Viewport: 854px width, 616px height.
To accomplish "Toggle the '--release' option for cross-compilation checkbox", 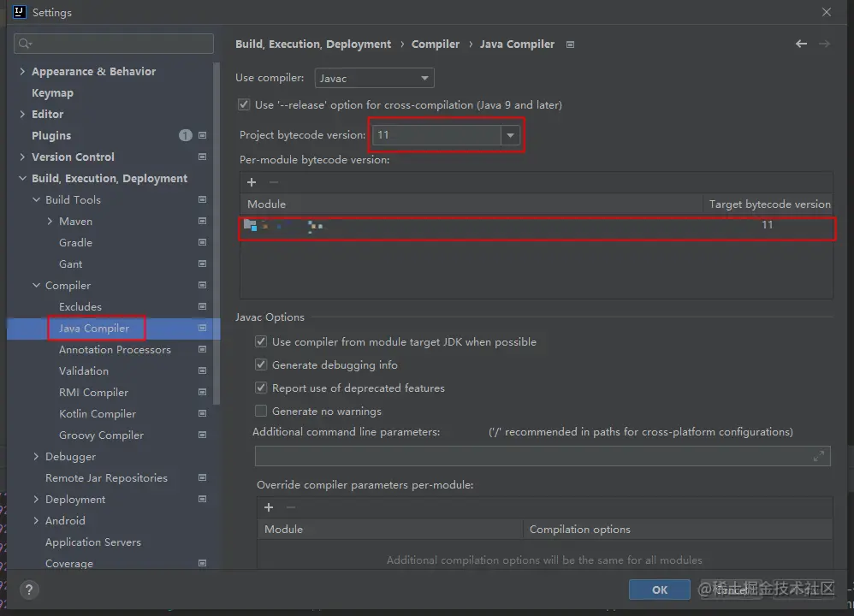I will 244,104.
